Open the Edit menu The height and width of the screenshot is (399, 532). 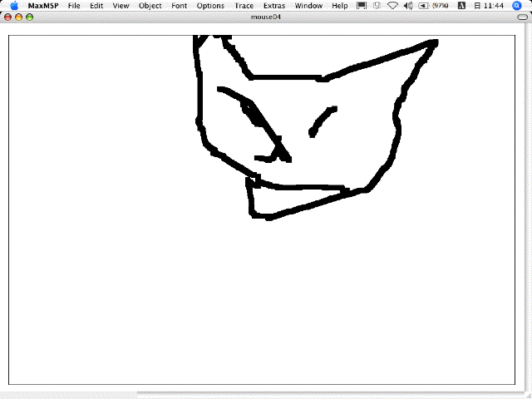point(97,6)
